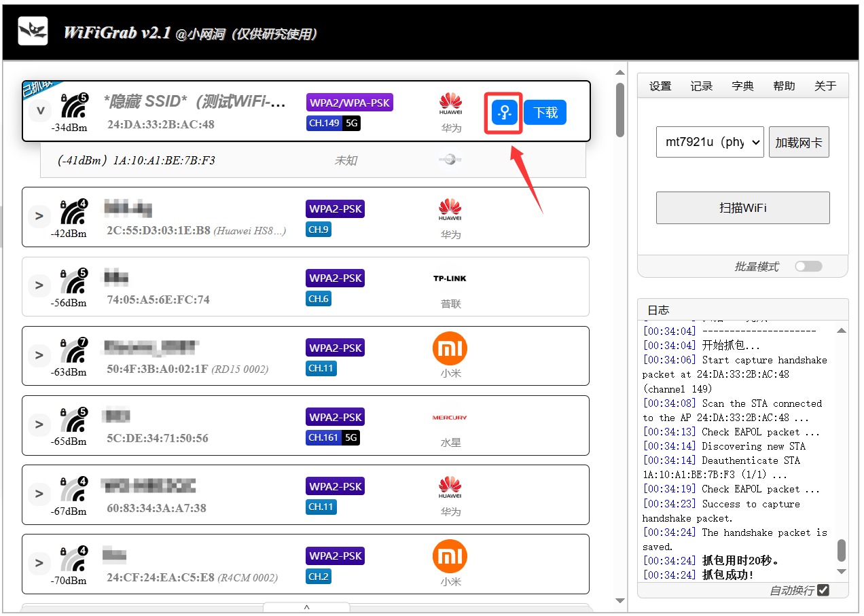The width and height of the screenshot is (864, 616).
Task: Click the CH.2 channel badge
Action: 319,576
